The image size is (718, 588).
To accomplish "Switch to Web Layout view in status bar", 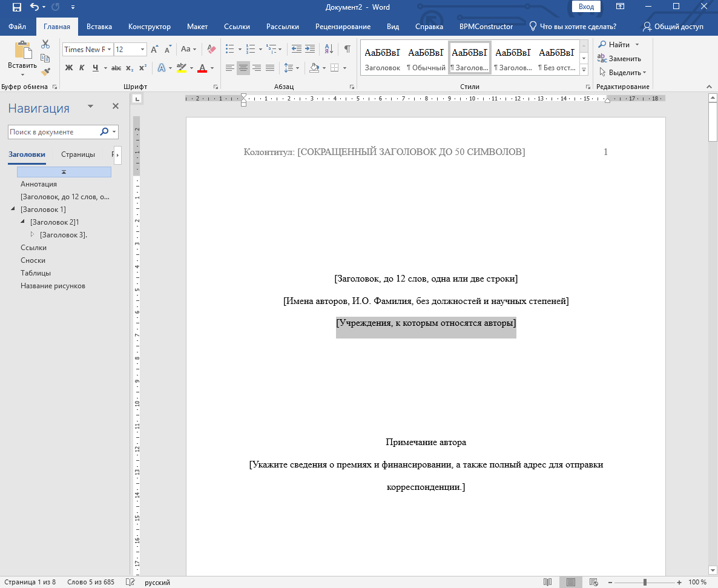I will tap(594, 582).
